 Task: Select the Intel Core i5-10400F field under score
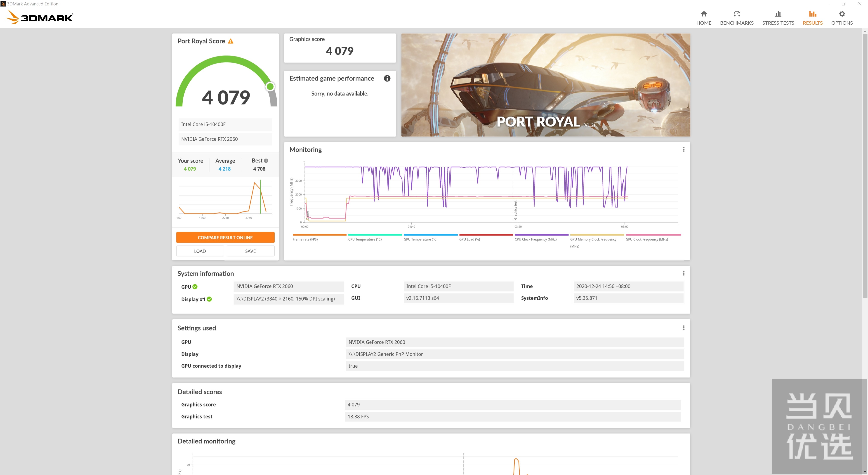tap(225, 124)
